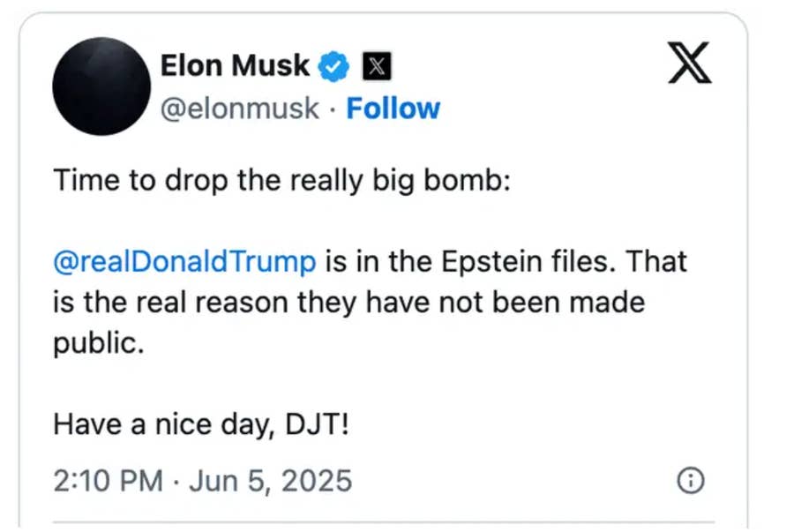Select the small black X icon beside Elon Musk's name
The image size is (794, 532).
[374, 64]
